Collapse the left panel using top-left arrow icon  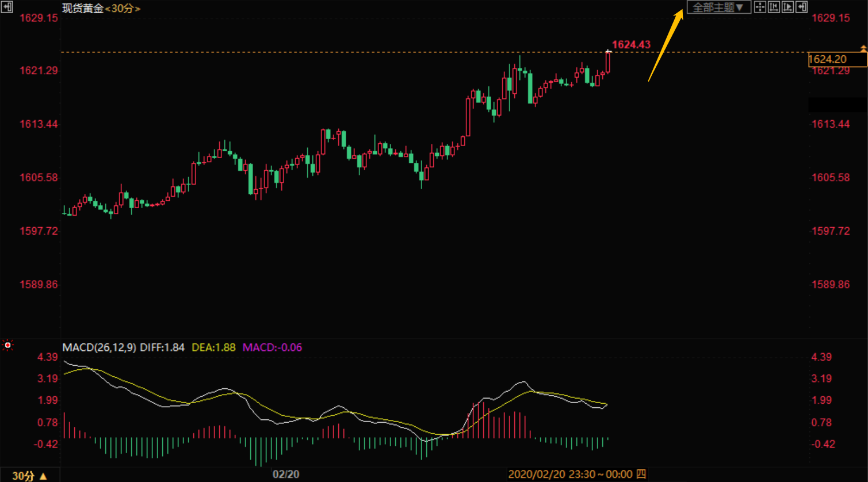pos(7,7)
